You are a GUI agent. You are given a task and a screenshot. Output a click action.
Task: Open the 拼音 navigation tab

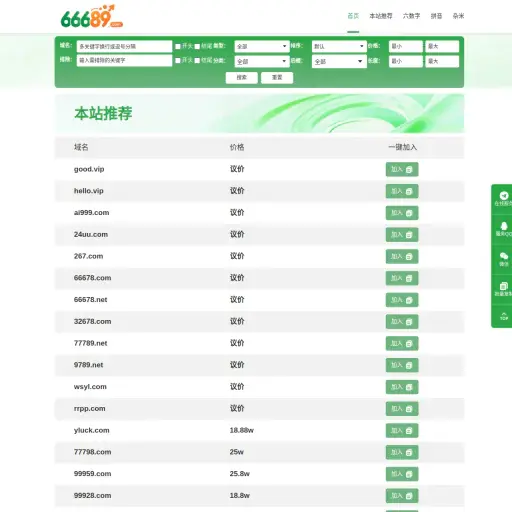pos(436,16)
